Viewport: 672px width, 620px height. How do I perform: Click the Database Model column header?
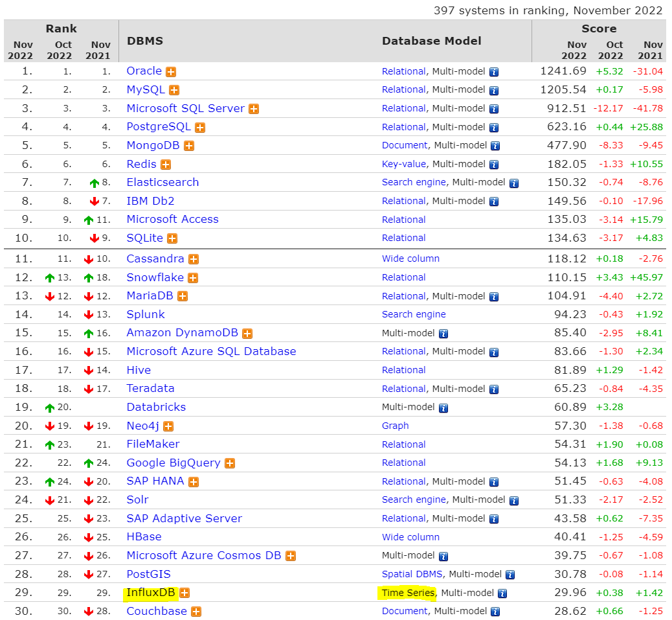tap(432, 41)
